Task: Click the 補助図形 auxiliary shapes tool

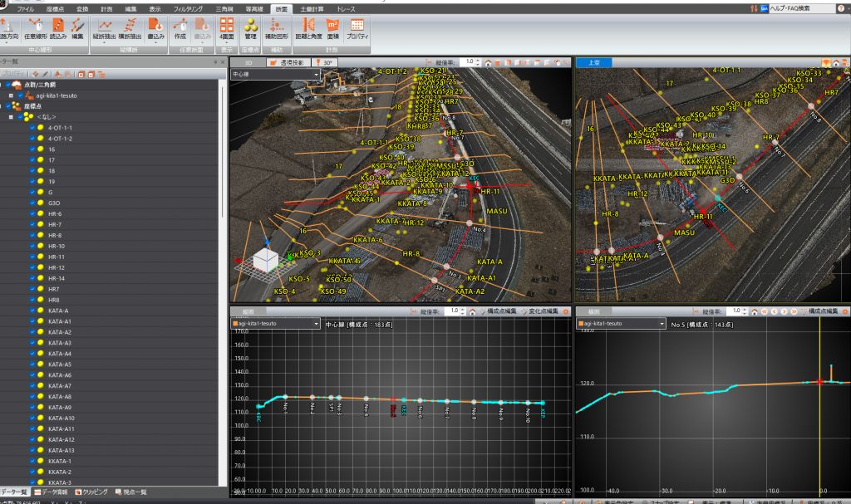Action: click(276, 29)
